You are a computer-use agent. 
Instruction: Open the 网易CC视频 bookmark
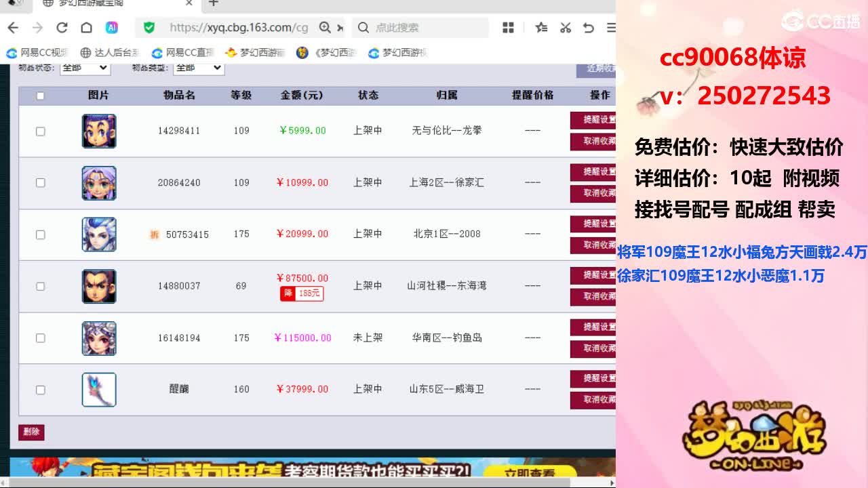(x=37, y=53)
